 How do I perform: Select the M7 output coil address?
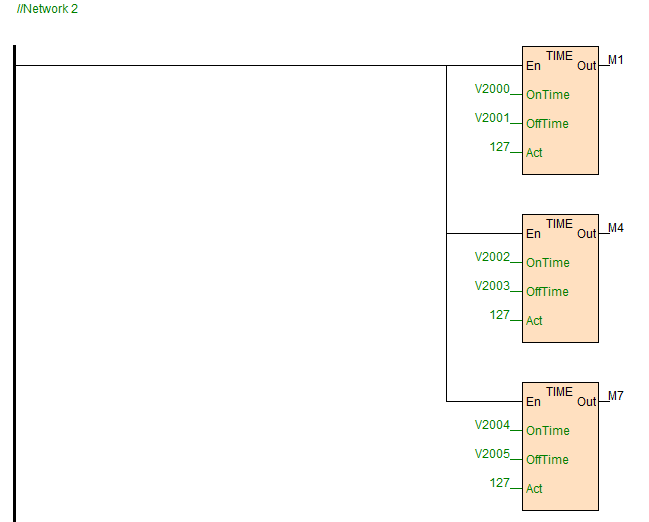pos(615,396)
